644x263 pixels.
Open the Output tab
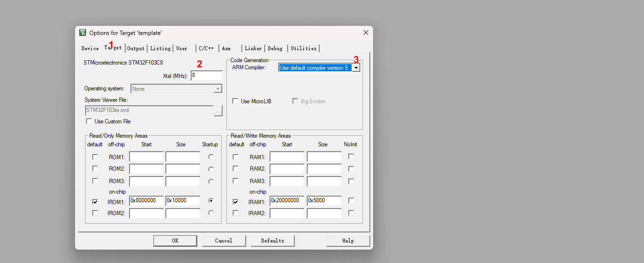(136, 48)
